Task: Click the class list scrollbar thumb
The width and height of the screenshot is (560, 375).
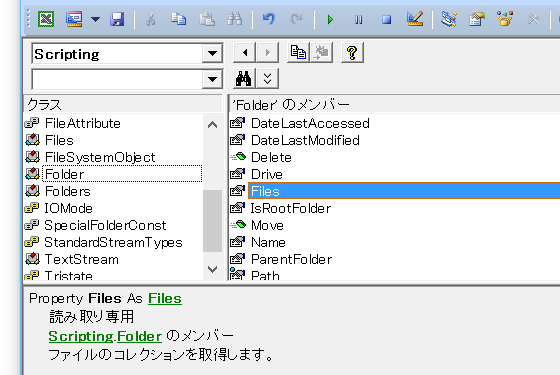Action: (x=212, y=221)
